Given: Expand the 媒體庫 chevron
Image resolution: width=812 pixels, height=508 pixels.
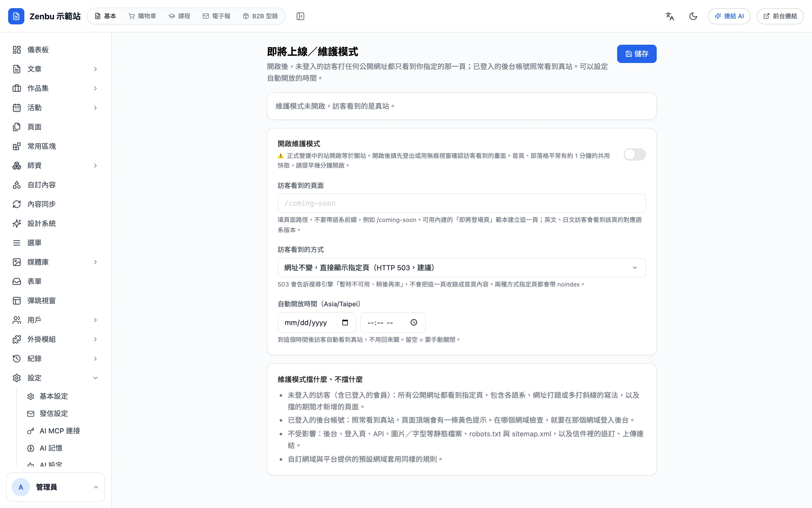Looking at the screenshot, I should [95, 262].
